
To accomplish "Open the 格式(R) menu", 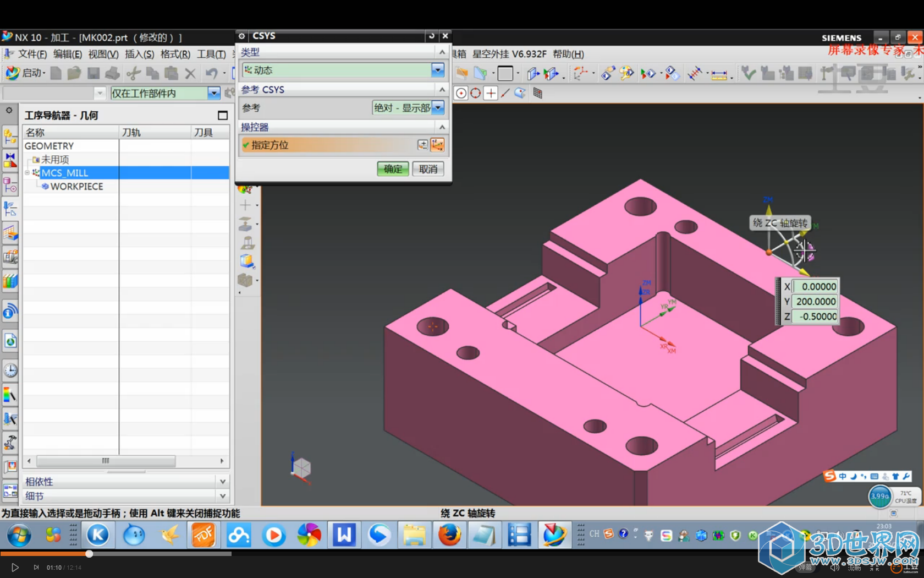I will coord(175,54).
